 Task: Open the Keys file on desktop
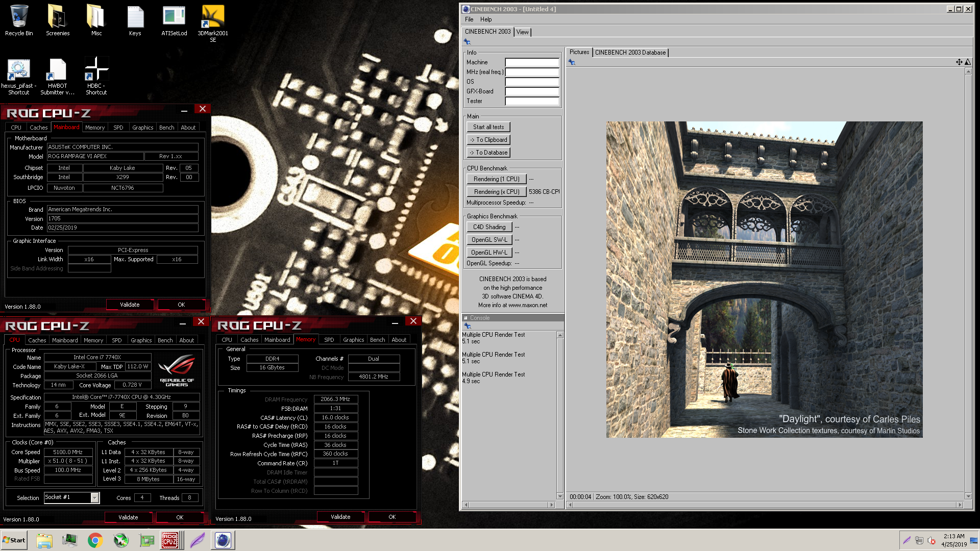(135, 20)
